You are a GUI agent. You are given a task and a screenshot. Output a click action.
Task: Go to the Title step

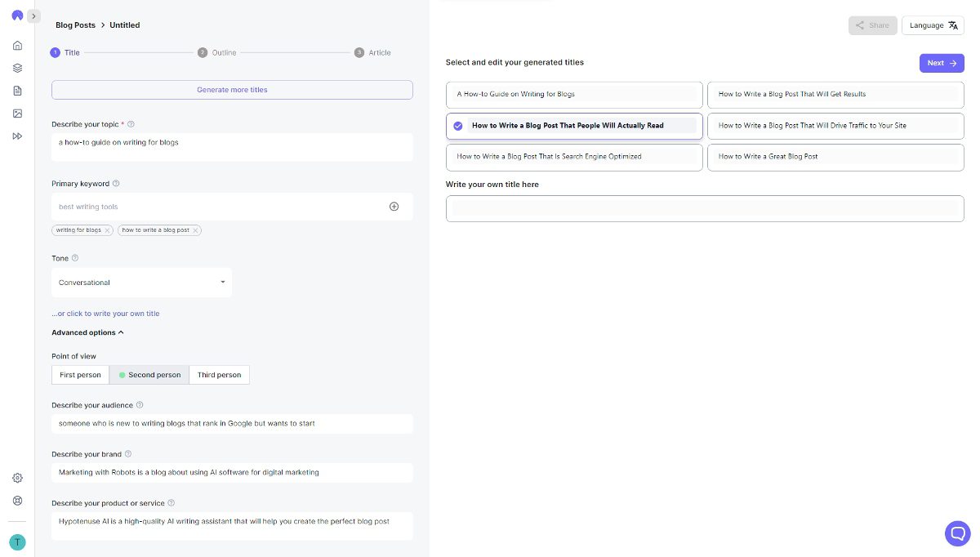pos(65,52)
